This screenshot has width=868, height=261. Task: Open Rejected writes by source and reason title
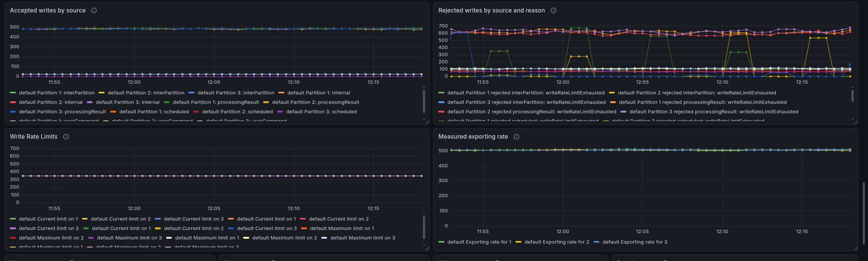pos(492,11)
